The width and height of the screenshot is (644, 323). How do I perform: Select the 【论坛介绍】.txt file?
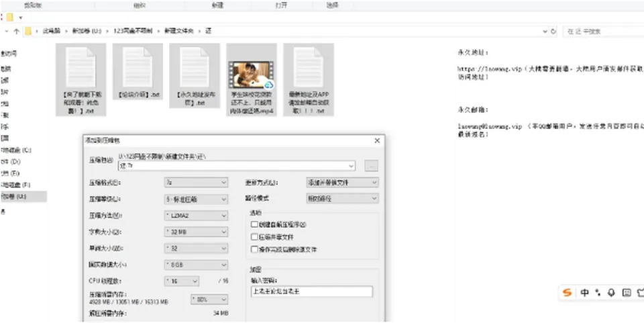138,72
